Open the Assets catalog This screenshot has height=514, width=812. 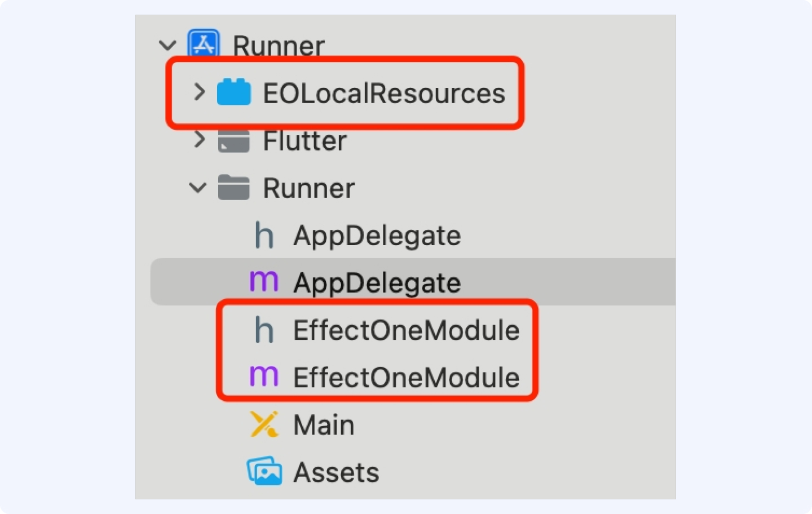[x=336, y=472]
